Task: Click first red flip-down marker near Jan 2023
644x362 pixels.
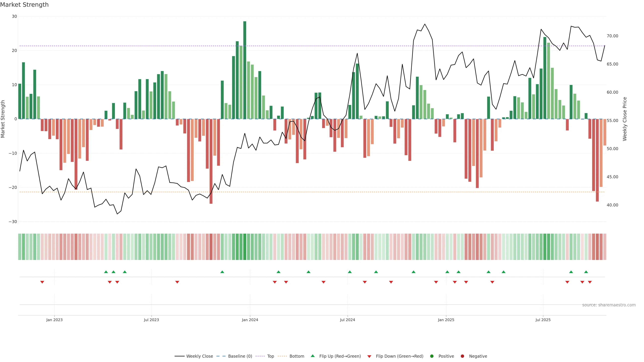Action: coord(42,282)
